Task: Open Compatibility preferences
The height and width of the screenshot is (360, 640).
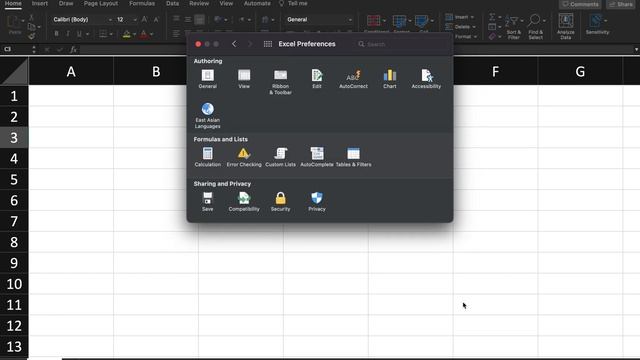Action: (244, 202)
